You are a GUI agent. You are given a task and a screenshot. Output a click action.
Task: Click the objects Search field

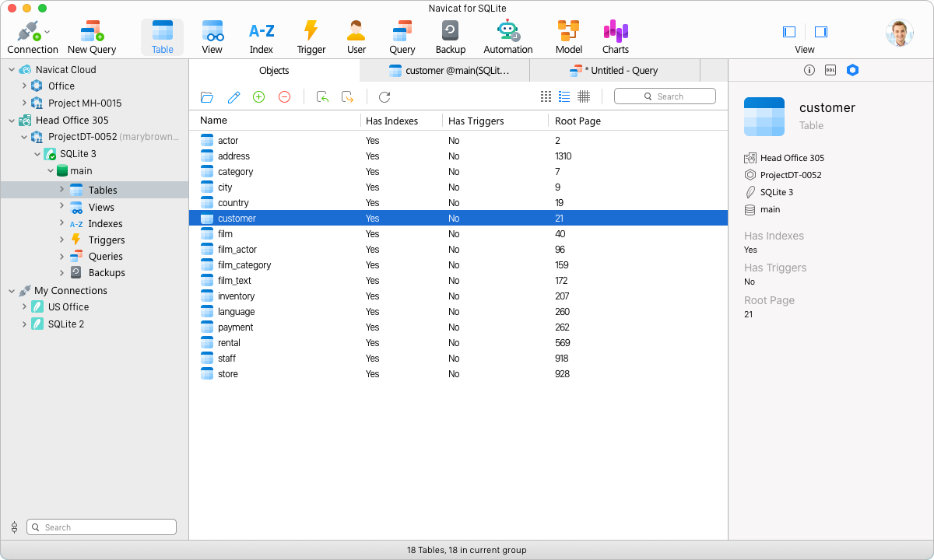pyautogui.click(x=665, y=96)
